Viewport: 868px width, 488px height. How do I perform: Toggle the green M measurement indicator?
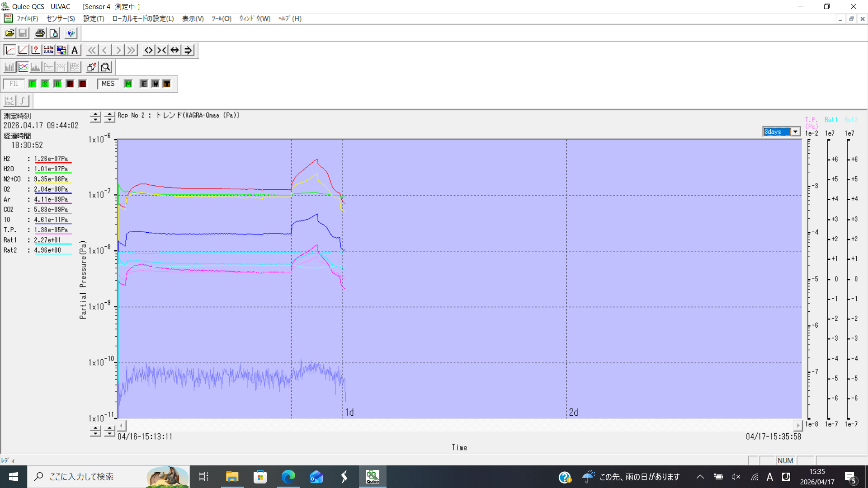pyautogui.click(x=128, y=84)
